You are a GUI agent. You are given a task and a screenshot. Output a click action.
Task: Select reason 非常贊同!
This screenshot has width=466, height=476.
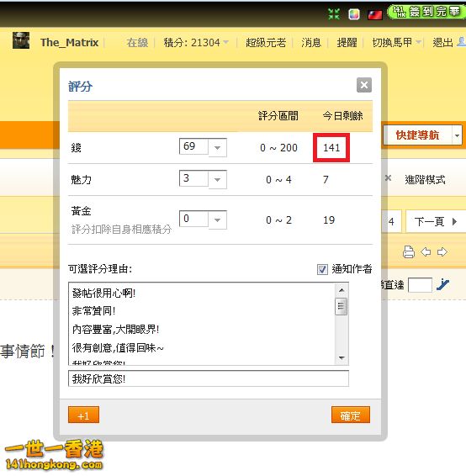[x=93, y=311]
